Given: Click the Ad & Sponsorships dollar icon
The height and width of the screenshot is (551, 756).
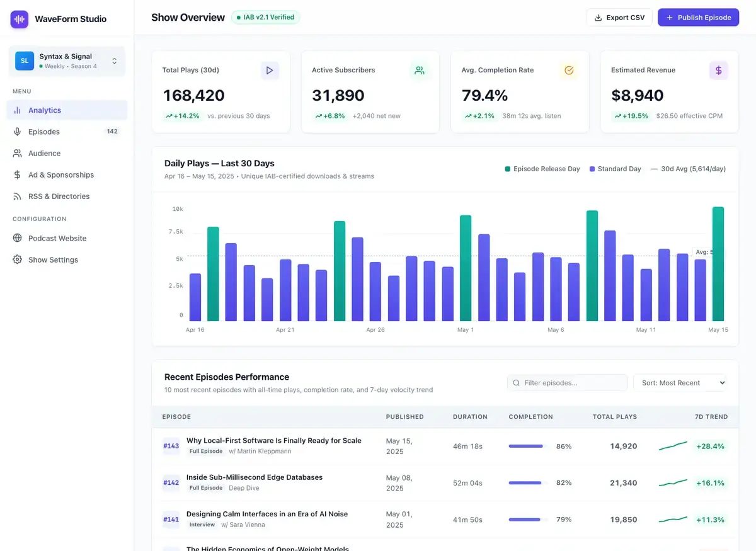Looking at the screenshot, I should point(17,175).
